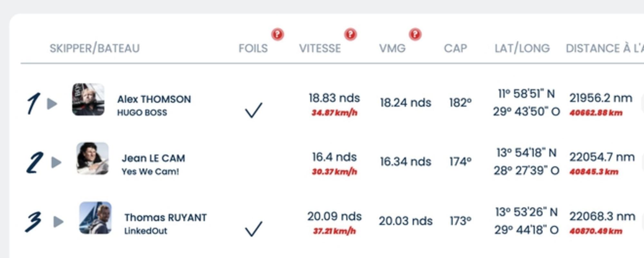Click the HUGO BOSS boat name
Image resolution: width=644 pixels, height=258 pixels.
(142, 113)
